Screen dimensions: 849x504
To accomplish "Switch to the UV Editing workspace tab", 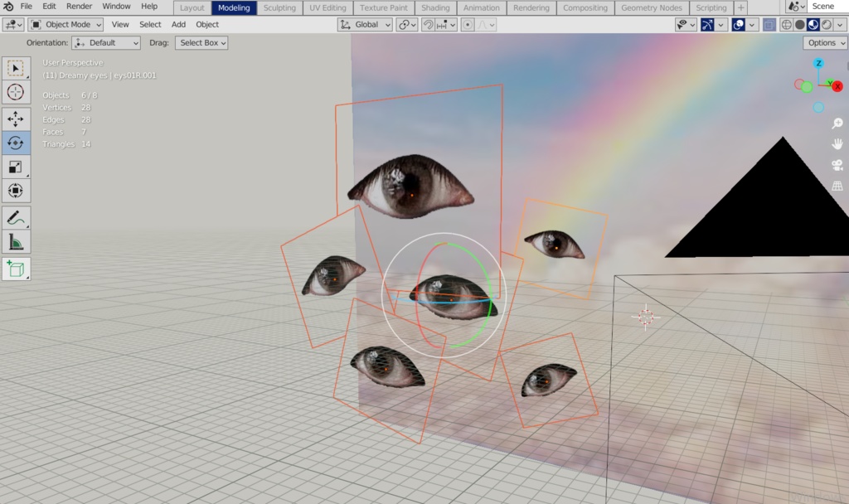I will click(x=327, y=7).
